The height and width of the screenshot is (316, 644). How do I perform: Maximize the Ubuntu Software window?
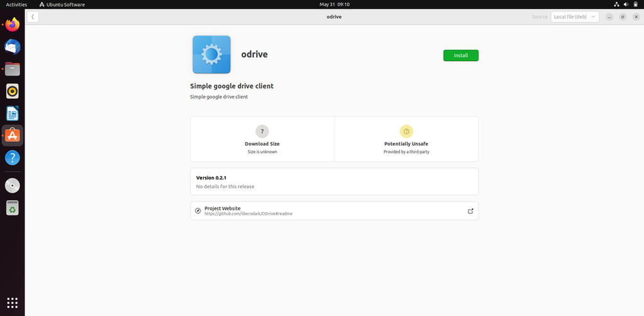(623, 17)
